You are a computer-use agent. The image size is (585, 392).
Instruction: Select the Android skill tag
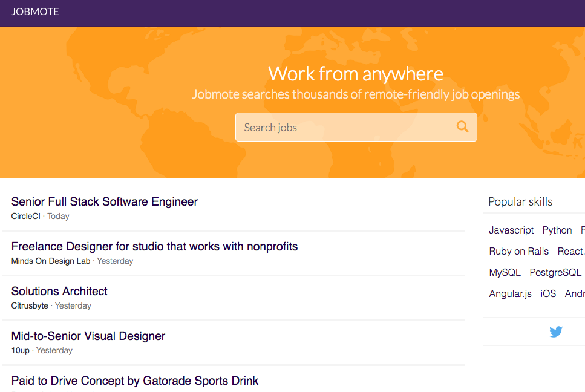[x=575, y=294]
